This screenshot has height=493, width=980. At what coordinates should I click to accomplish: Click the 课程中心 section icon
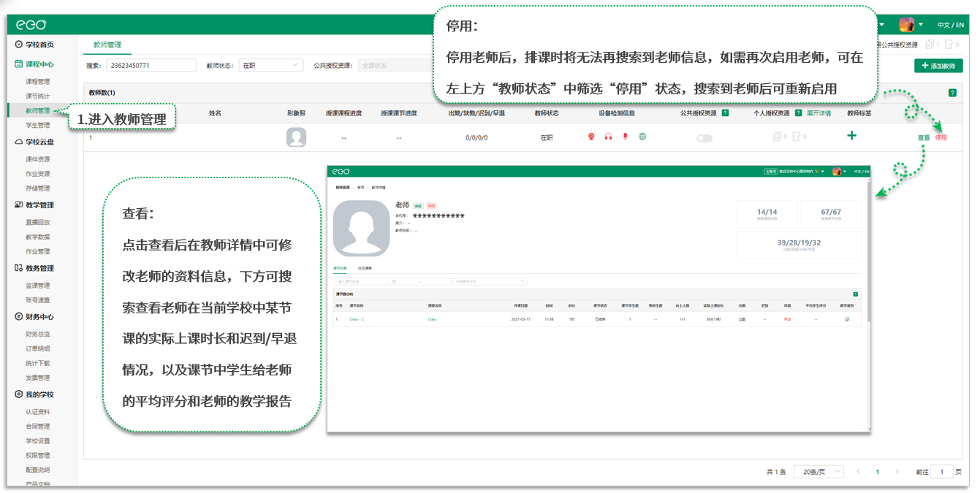[x=18, y=64]
